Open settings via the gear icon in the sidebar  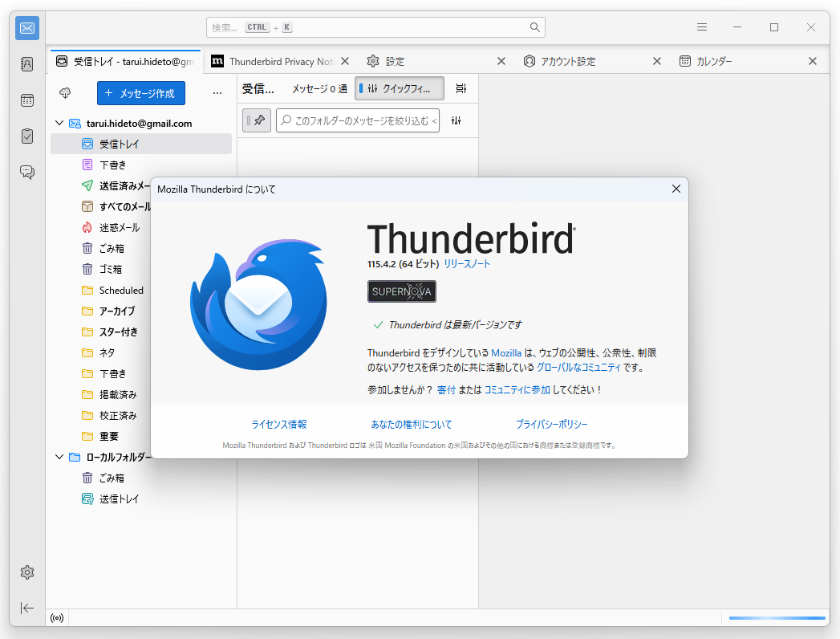tap(26, 572)
